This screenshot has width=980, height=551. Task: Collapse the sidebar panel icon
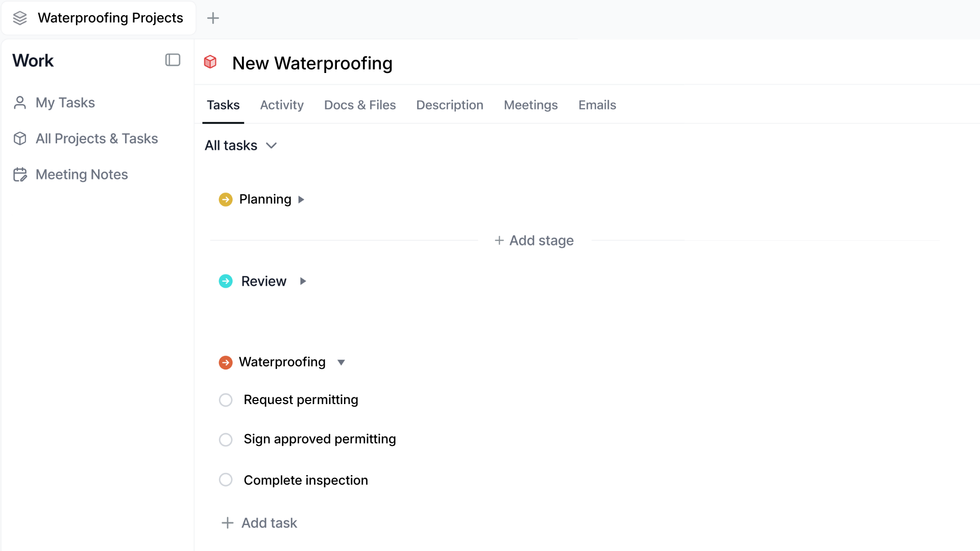(173, 60)
